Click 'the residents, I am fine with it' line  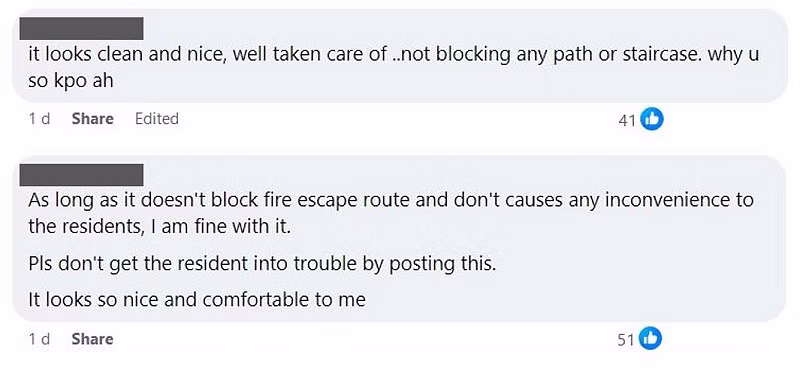coord(159,226)
